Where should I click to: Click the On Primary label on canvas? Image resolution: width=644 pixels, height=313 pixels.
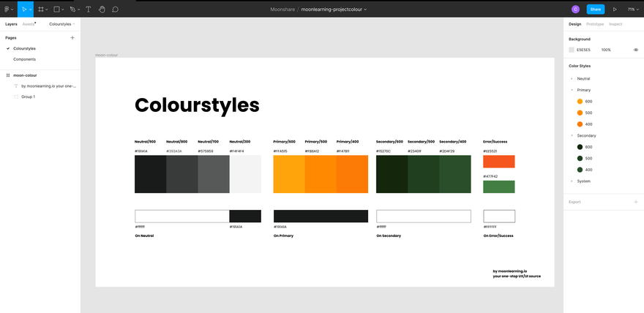pos(283,236)
